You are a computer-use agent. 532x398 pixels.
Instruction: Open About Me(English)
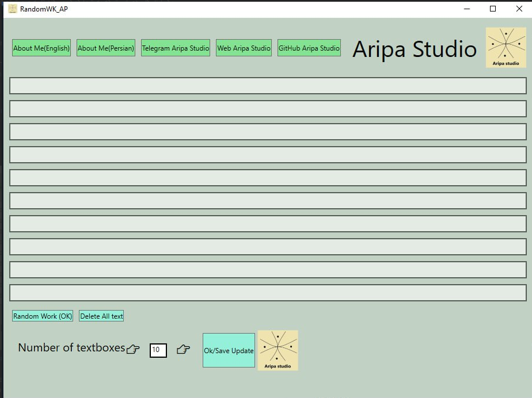[41, 48]
